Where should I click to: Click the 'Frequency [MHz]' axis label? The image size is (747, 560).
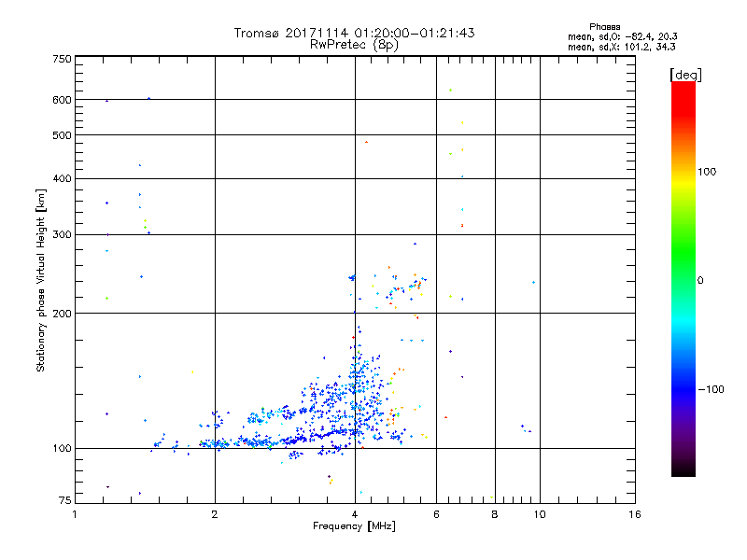pos(354,526)
